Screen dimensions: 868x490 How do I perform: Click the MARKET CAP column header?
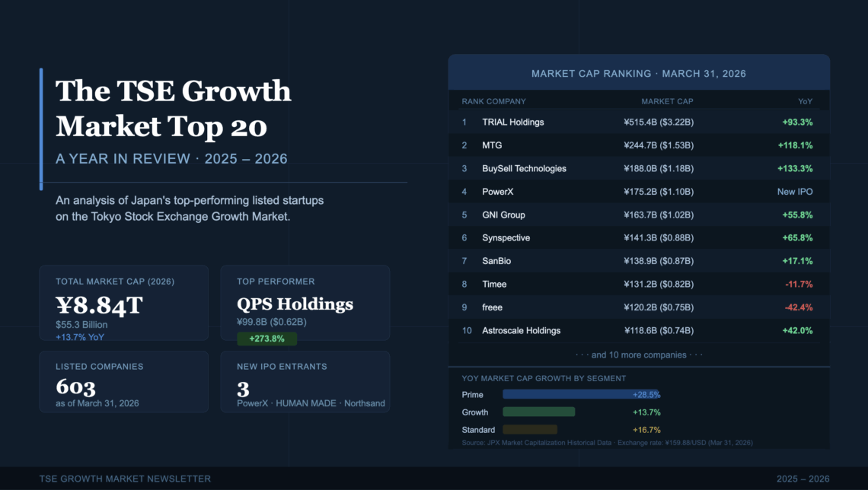point(667,101)
